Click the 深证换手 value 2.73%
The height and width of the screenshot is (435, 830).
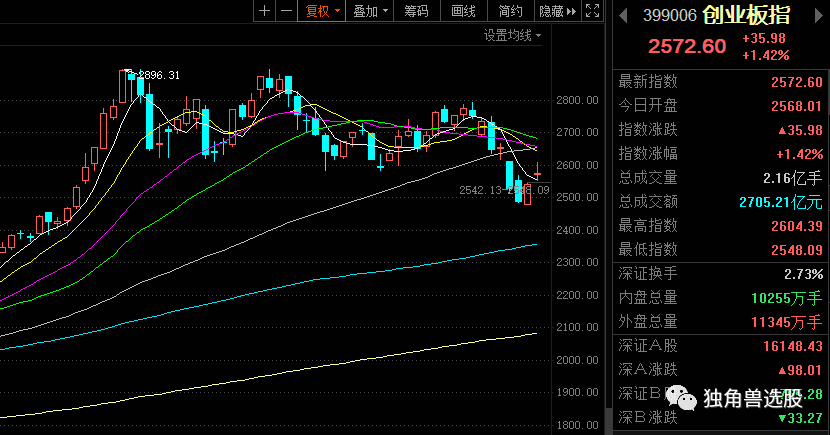[x=804, y=274]
